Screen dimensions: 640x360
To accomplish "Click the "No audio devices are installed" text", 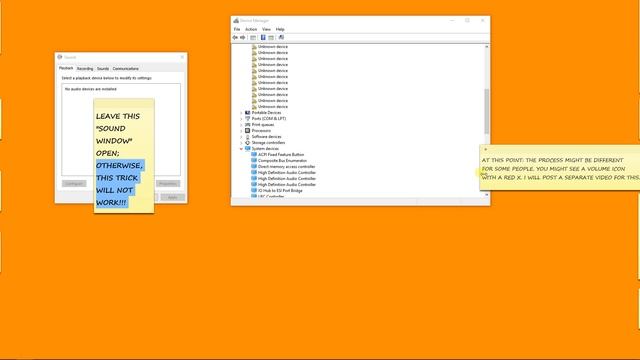I will [x=91, y=89].
